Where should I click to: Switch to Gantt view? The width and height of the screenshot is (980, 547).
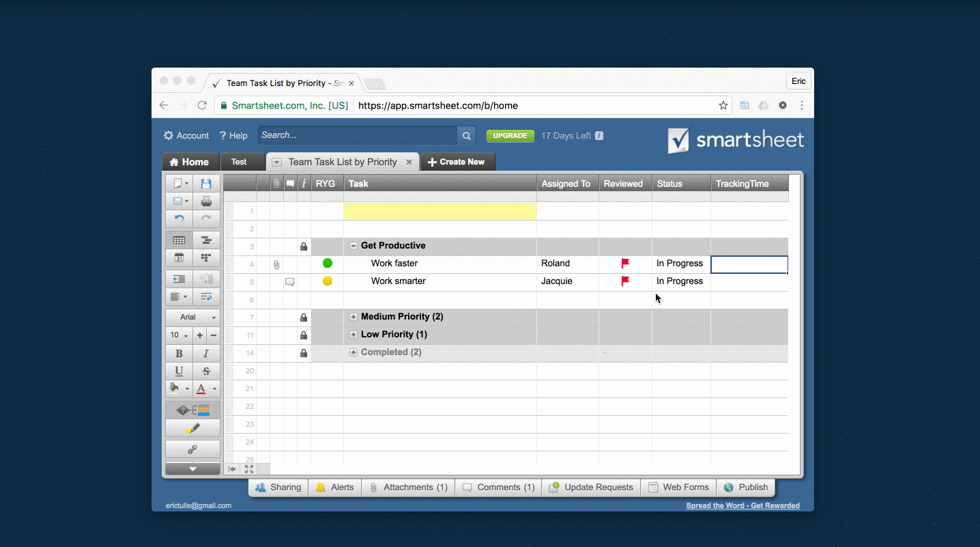(x=206, y=240)
